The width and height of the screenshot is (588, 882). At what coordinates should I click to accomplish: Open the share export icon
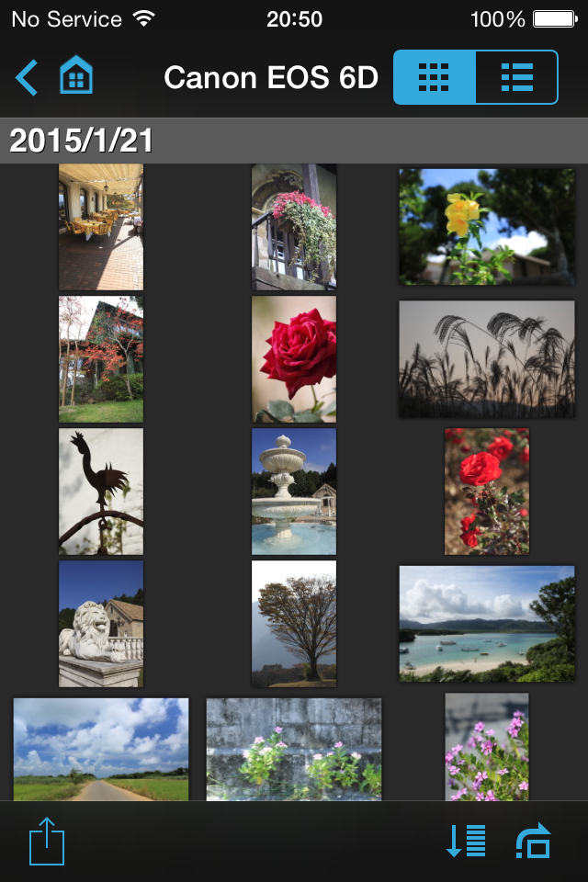46,842
